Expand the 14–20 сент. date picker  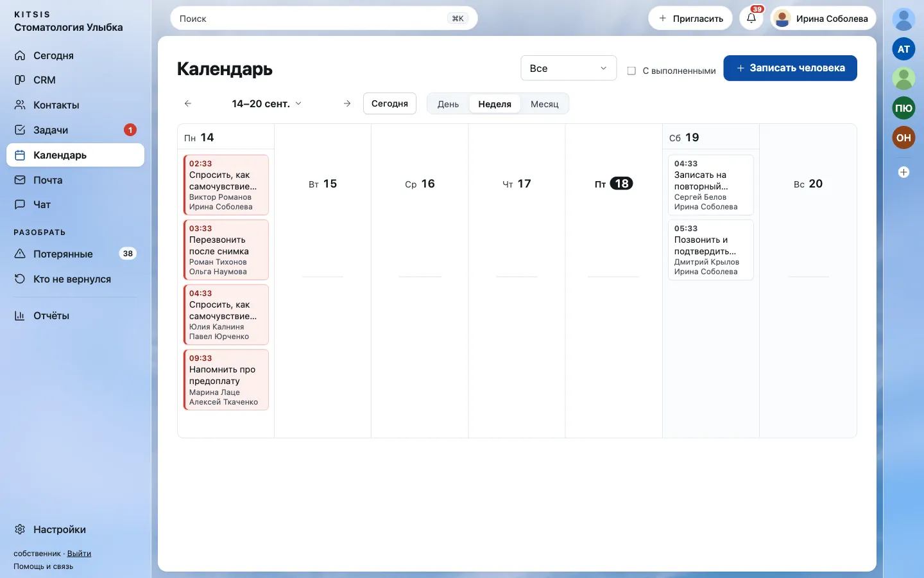coord(267,103)
